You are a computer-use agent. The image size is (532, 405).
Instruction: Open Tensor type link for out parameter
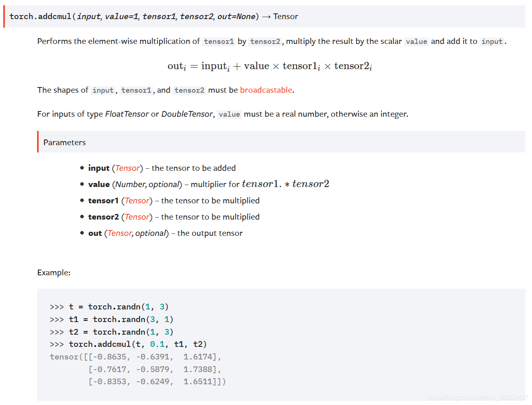[x=119, y=233]
